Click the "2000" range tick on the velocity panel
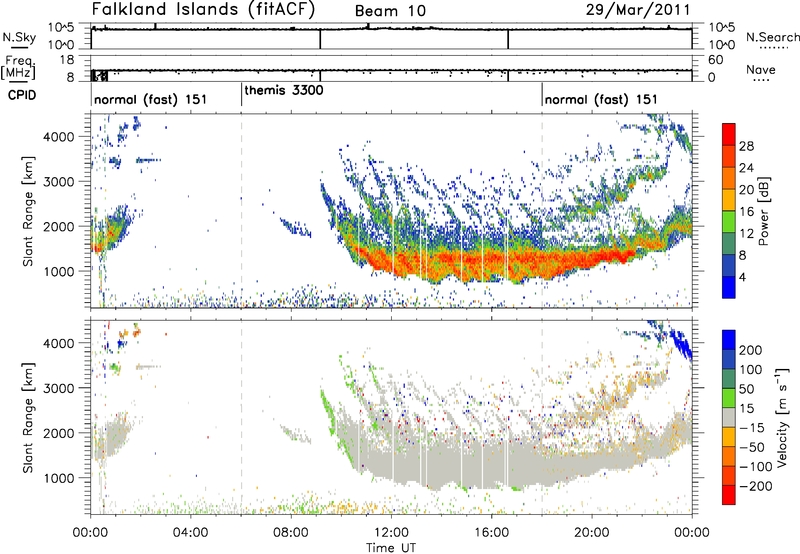 tap(61, 433)
